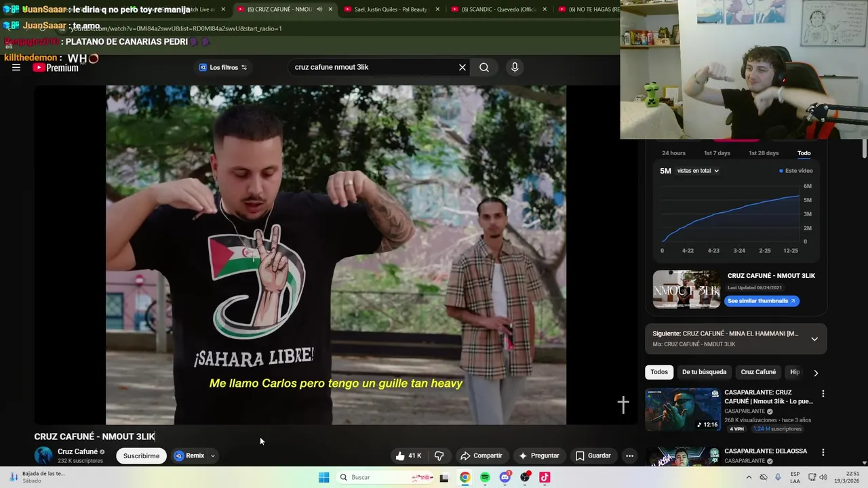Switch to Sael, Justin Quiles browser tab

(391, 9)
